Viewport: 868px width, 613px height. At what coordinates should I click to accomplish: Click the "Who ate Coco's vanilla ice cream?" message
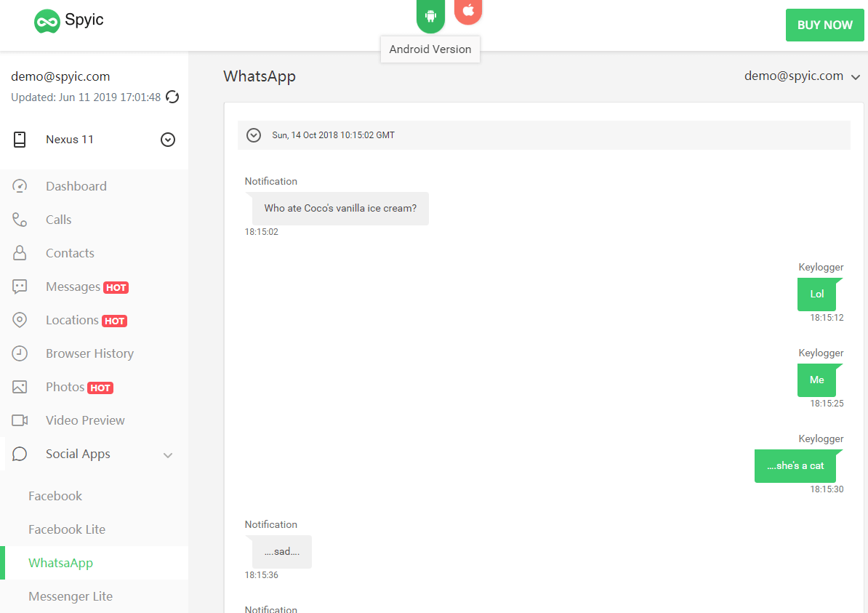tap(340, 209)
